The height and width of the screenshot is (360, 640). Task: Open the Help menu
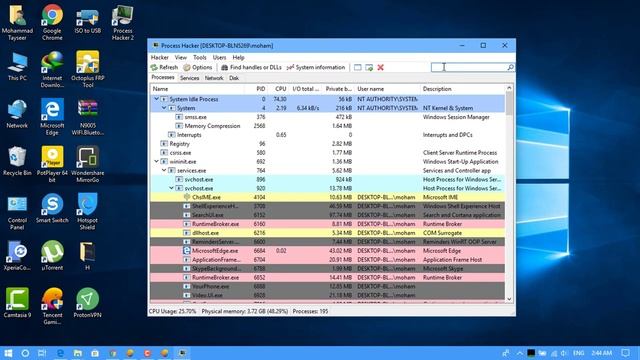[x=238, y=58]
